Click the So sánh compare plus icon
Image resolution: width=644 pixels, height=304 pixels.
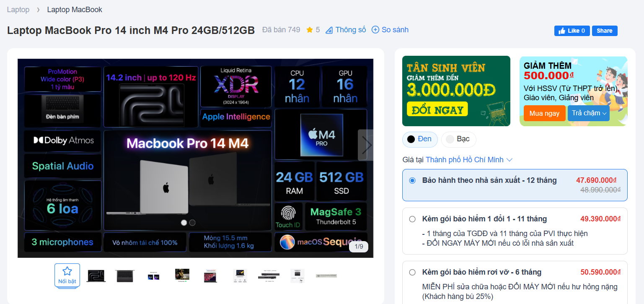(375, 30)
